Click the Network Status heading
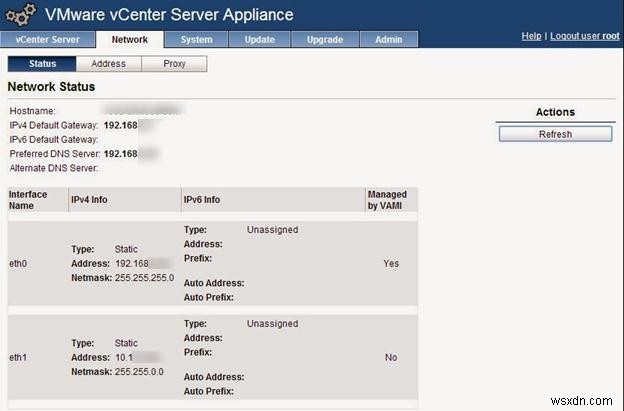624x411 pixels. [x=51, y=87]
